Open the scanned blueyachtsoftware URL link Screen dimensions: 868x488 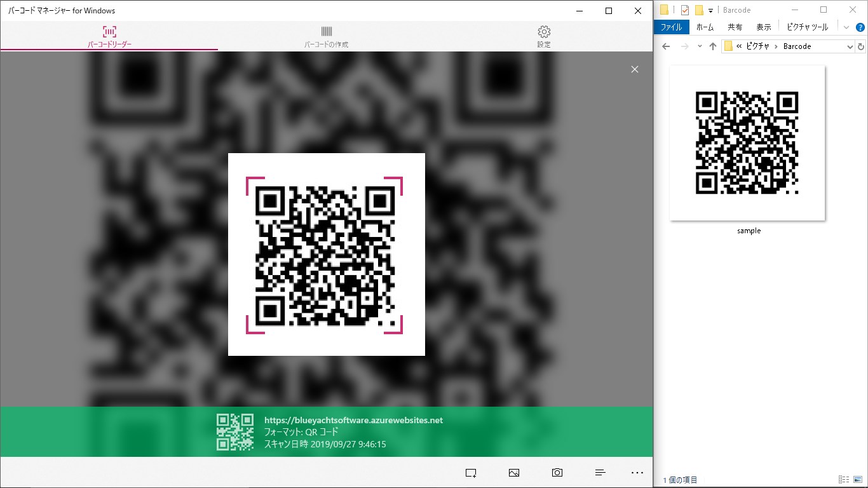[x=353, y=420]
